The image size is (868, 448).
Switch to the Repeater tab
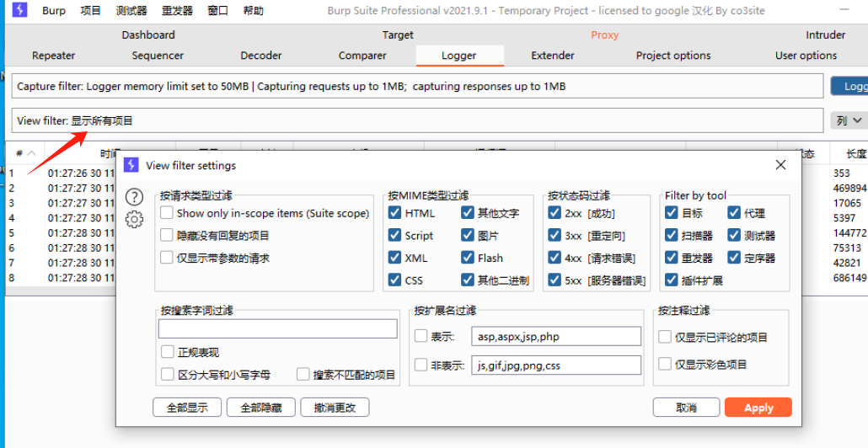54,56
